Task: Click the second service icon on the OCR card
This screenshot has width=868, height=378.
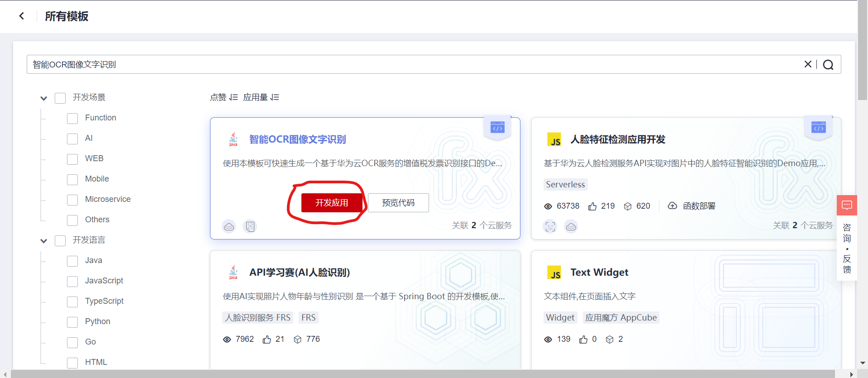Action: tap(250, 226)
